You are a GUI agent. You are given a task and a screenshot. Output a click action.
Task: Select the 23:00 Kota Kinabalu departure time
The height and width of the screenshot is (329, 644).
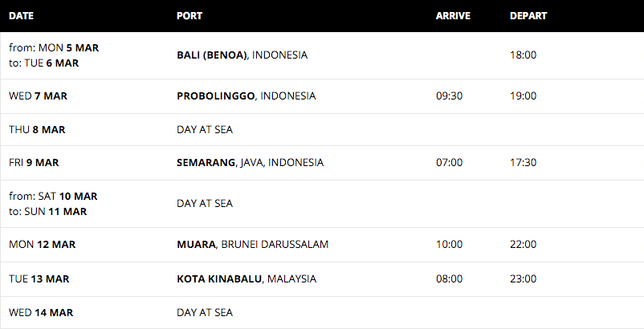[523, 279]
